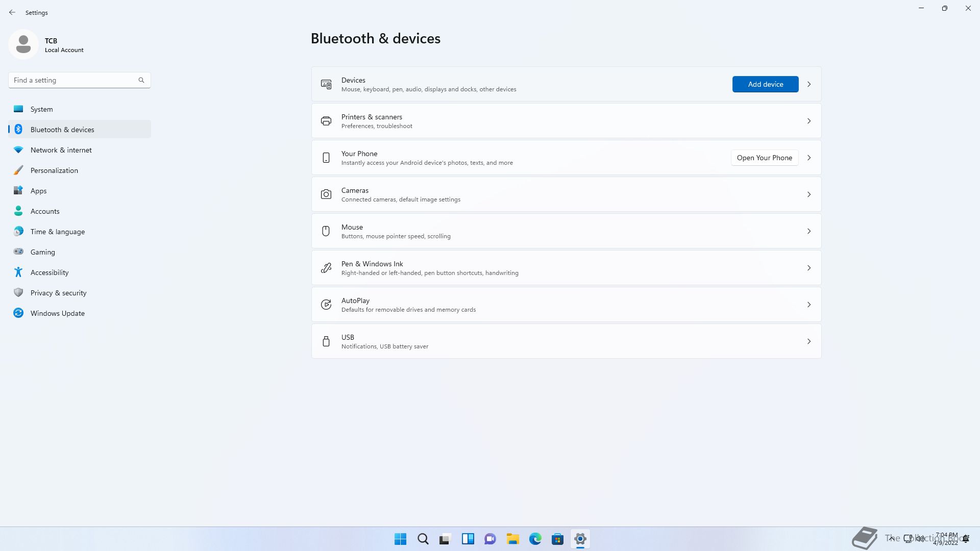Select Bluetooth & devices in sidebar
Image resolution: width=980 pixels, height=551 pixels.
pyautogui.click(x=80, y=130)
